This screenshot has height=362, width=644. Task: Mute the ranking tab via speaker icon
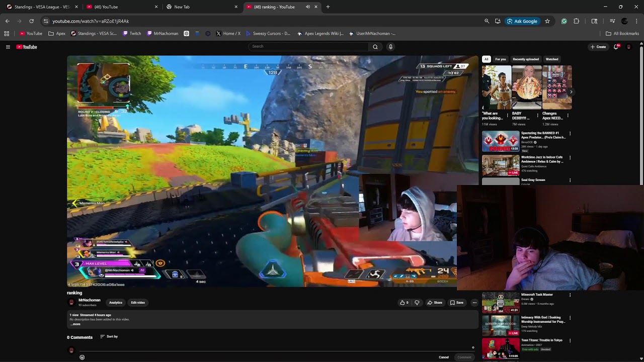(308, 7)
